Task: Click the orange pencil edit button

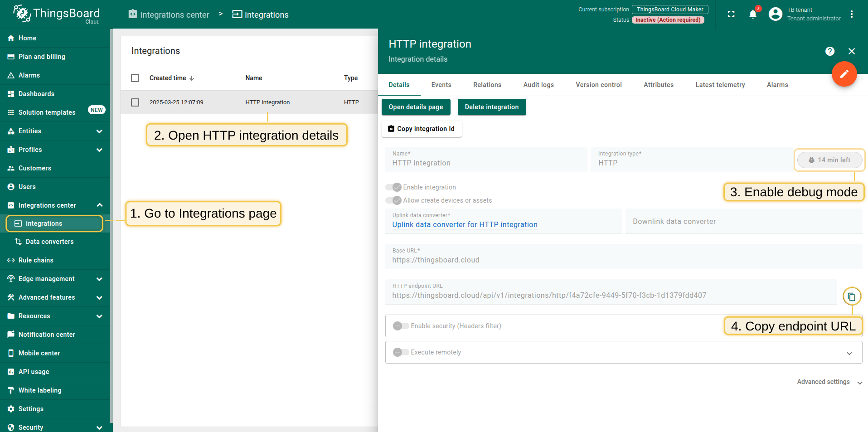Action: [x=844, y=74]
